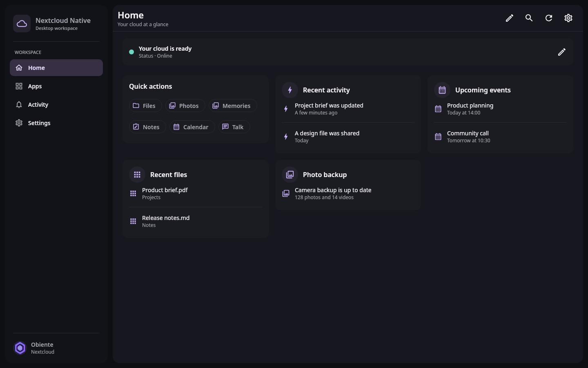Screen dimensions: 588x368
Task: Click the Nextcloud Native app title
Action: [x=63, y=20]
